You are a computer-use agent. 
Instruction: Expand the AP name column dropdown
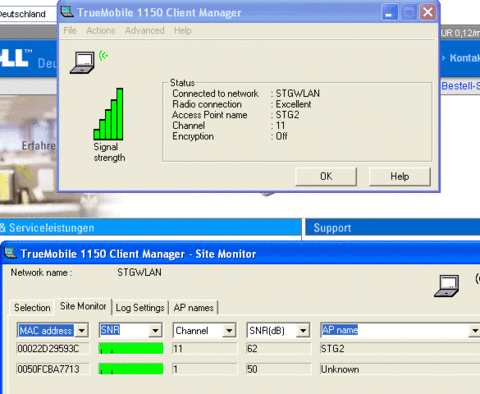pyautogui.click(x=474, y=331)
